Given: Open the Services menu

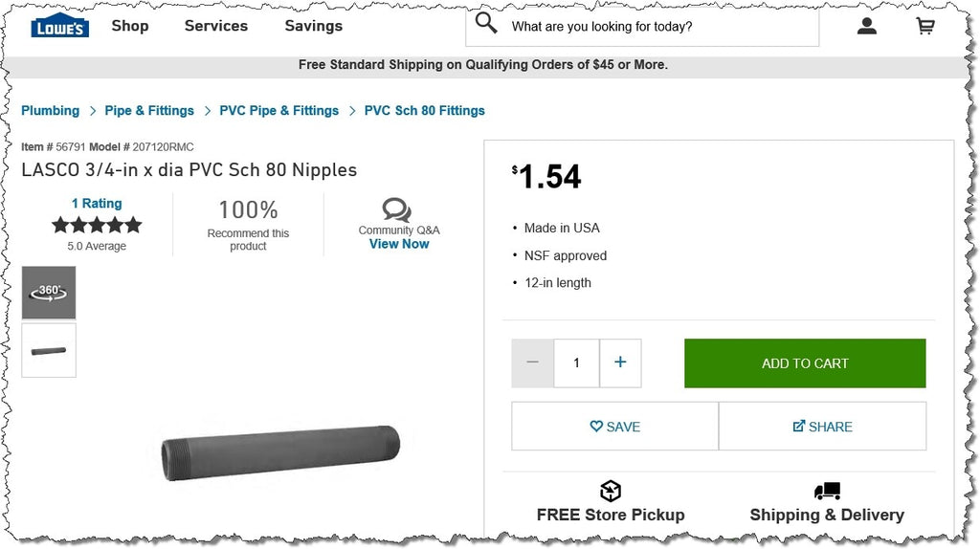Looking at the screenshot, I should pyautogui.click(x=216, y=26).
